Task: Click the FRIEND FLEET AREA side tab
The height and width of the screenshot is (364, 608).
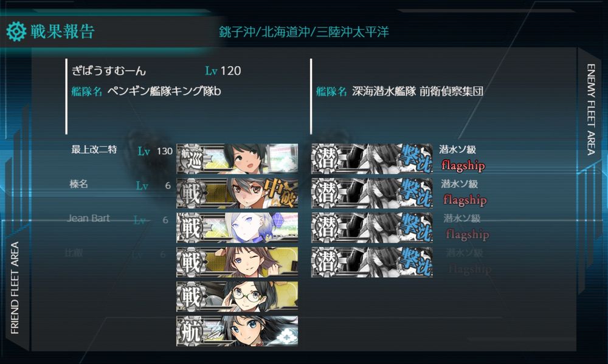Action: coord(15,287)
